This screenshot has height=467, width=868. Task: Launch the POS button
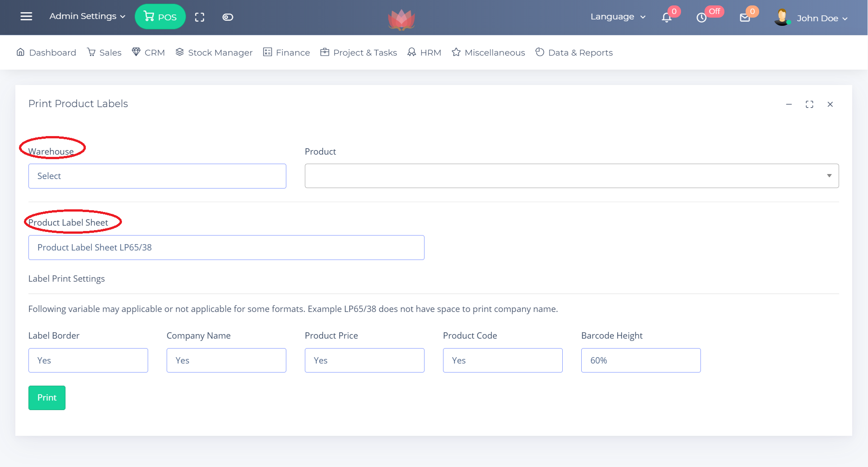pyautogui.click(x=160, y=17)
